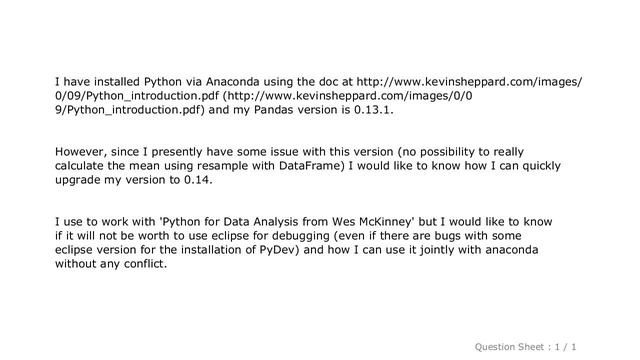The height and width of the screenshot is (360, 640).
Task: Click the word 'eclipse' before 'for debugging'
Action: 231,236
